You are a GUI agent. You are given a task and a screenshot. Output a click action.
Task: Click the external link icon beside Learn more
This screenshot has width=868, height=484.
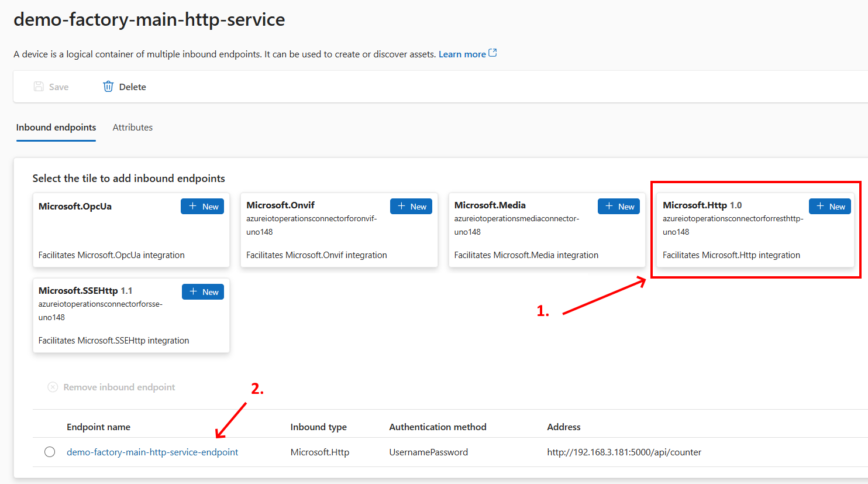(492, 53)
